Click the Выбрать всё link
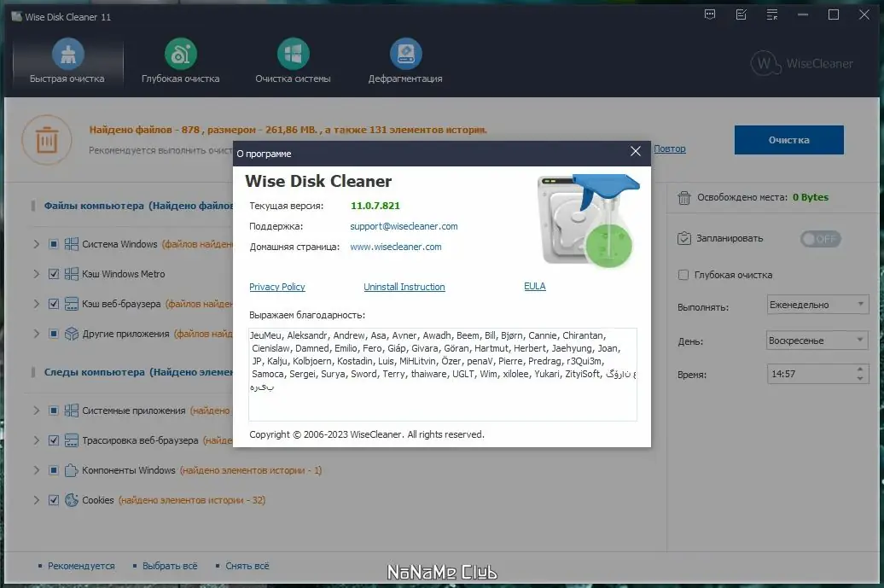884x588 pixels. click(170, 566)
